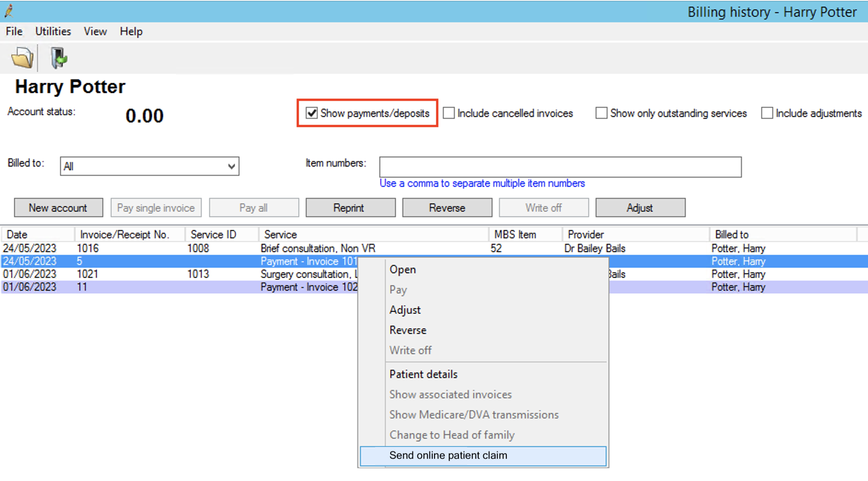Exit billing history using the green door icon
The height and width of the screenshot is (481, 868).
(58, 57)
